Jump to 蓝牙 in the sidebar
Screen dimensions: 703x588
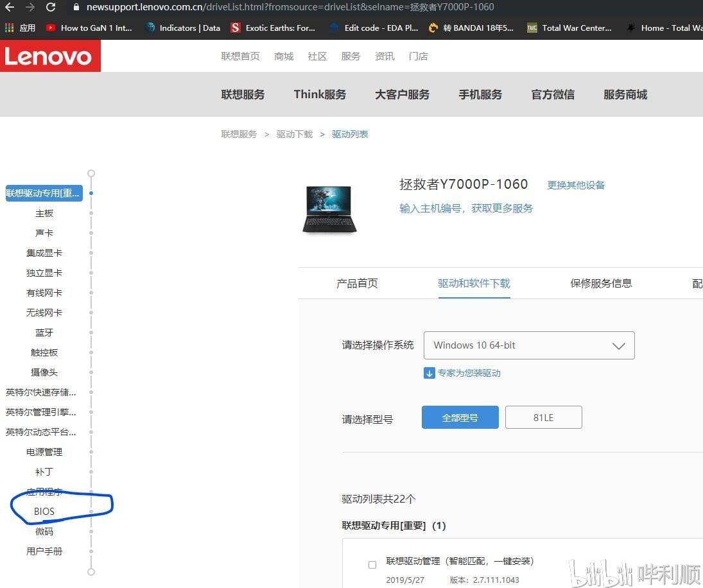[44, 333]
